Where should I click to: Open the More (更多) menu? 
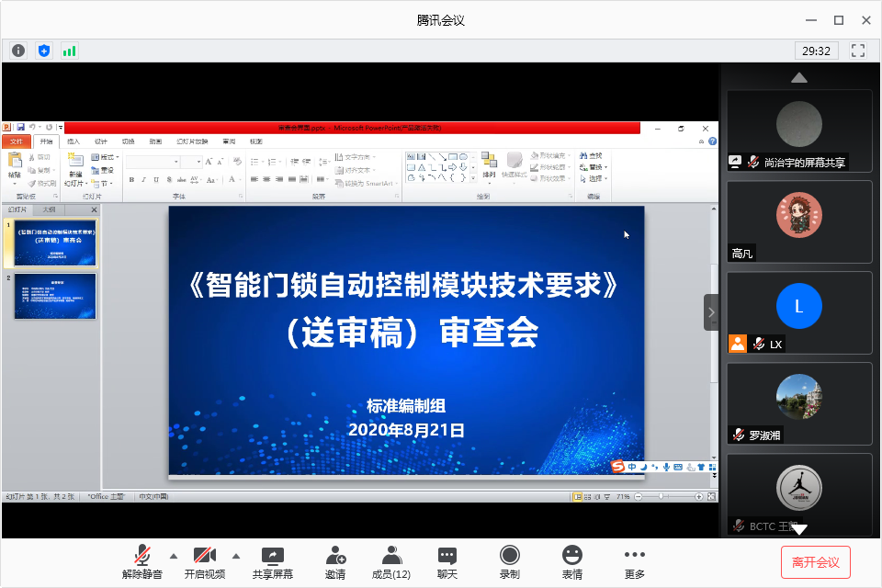(x=635, y=562)
